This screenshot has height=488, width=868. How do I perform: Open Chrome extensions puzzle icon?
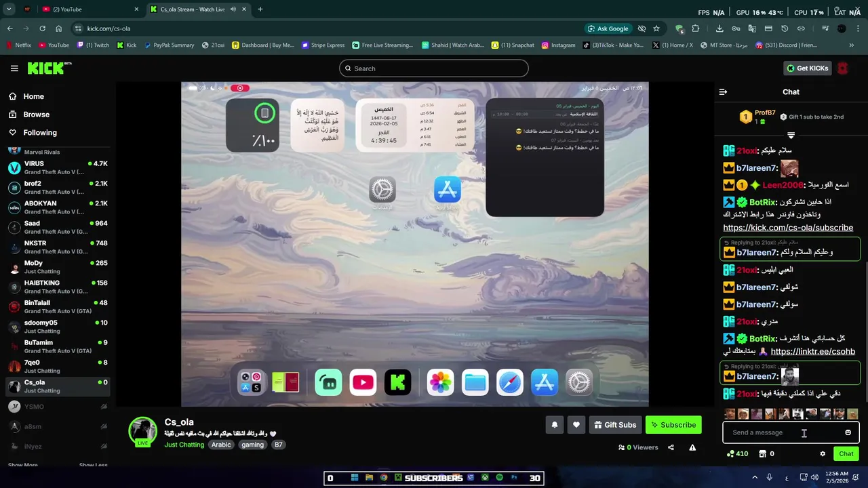tap(695, 28)
